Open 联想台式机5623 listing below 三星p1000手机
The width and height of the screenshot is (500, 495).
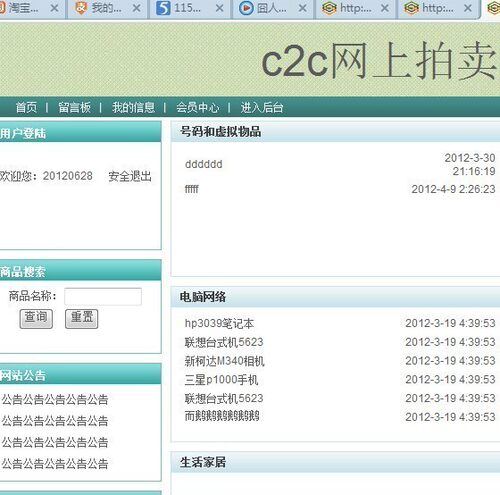pyautogui.click(x=224, y=398)
